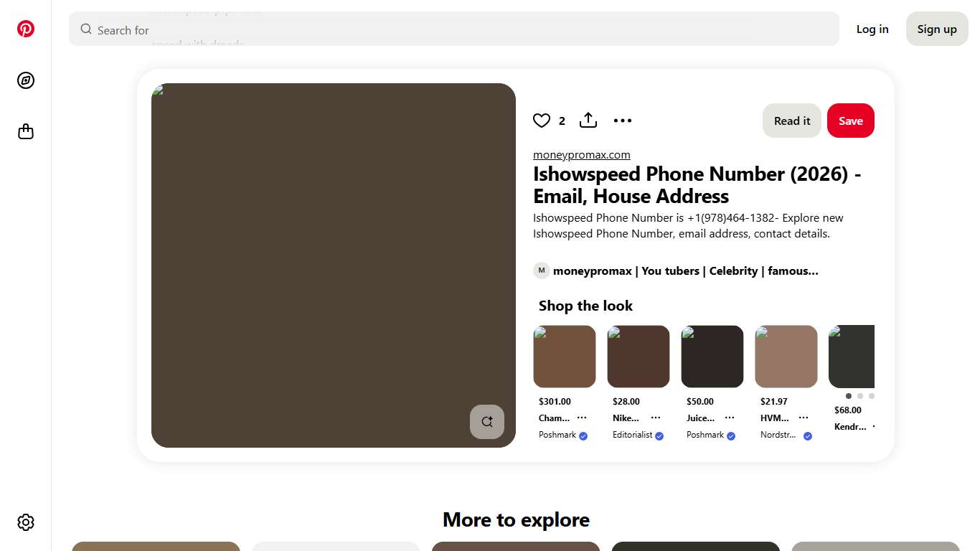This screenshot has width=980, height=551.
Task: Focus the Search for input field
Action: (x=459, y=30)
